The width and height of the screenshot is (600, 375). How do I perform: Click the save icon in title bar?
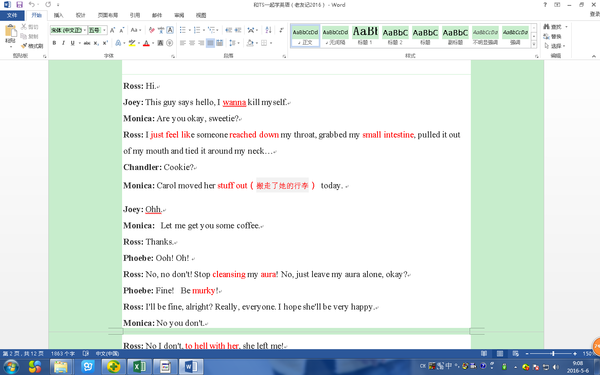(x=20, y=5)
